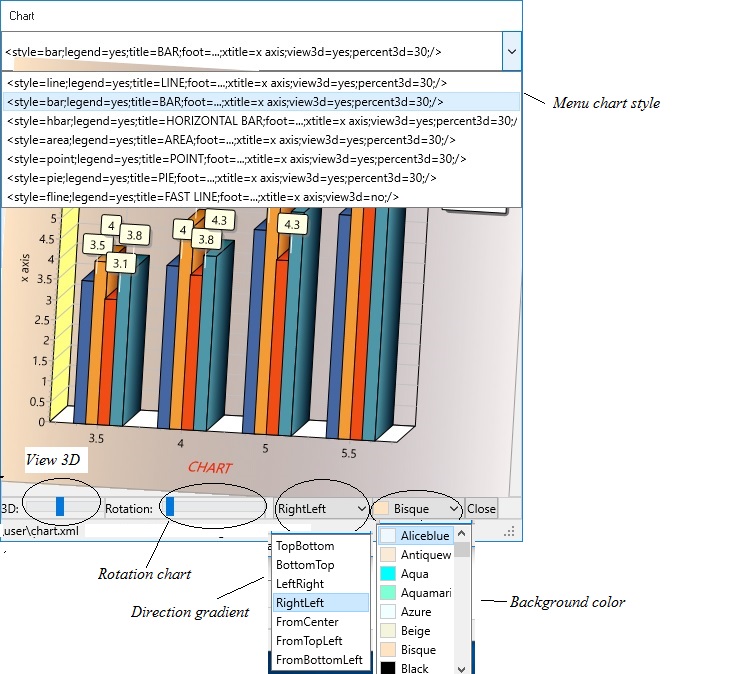Pick the Aliceblue color in list
This screenshot has height=674, width=737.
tap(424, 536)
